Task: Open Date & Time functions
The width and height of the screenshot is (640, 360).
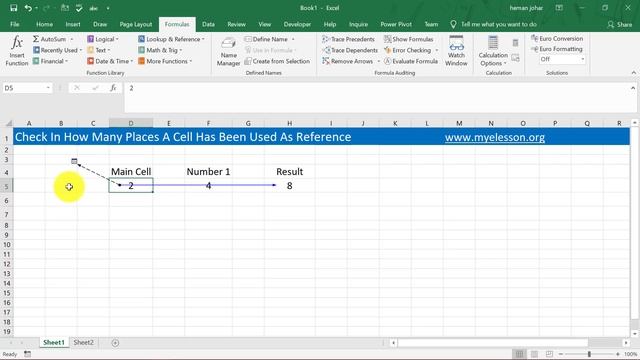Action: point(110,61)
